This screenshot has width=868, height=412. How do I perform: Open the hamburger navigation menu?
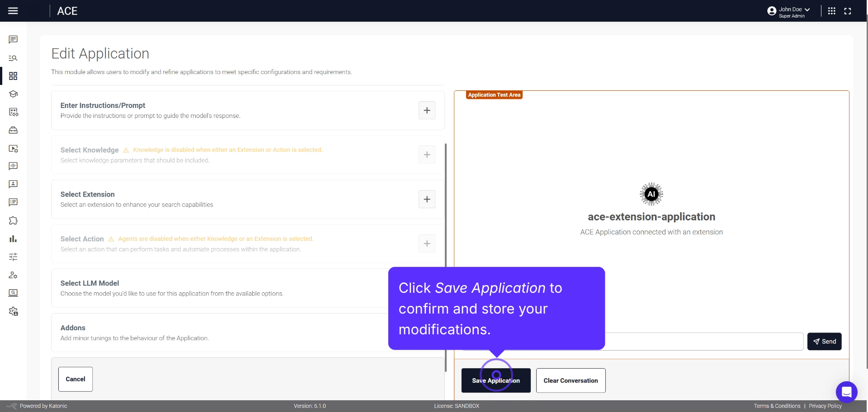(13, 11)
